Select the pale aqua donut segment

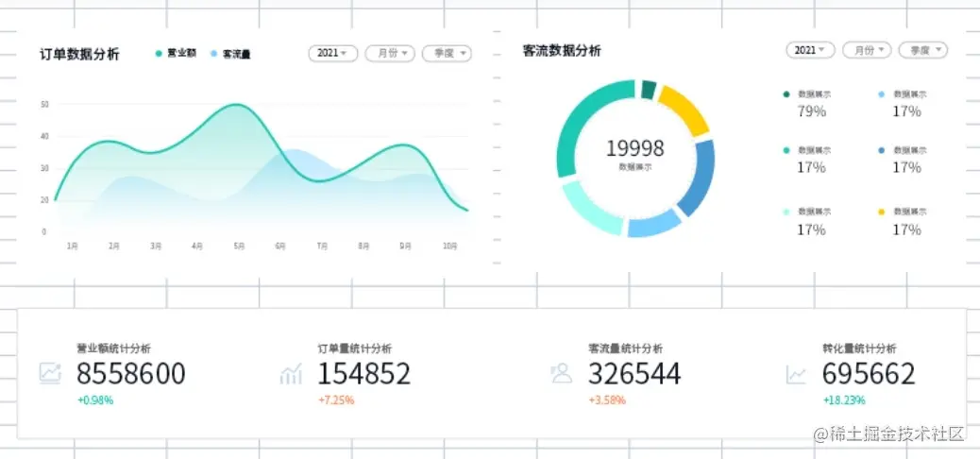[590, 209]
